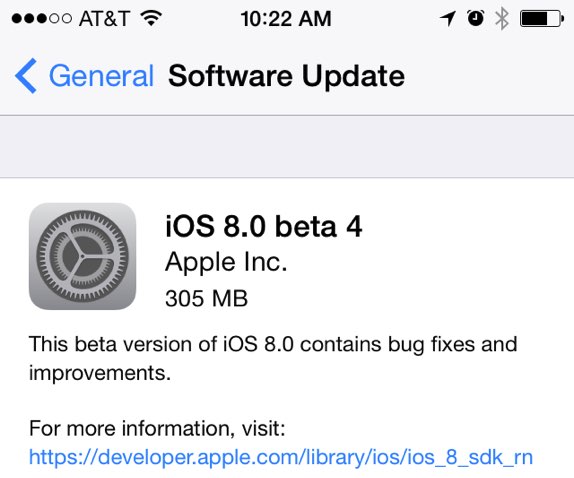The image size is (574, 478).
Task: Tap the back chevron arrow
Action: coord(26,76)
